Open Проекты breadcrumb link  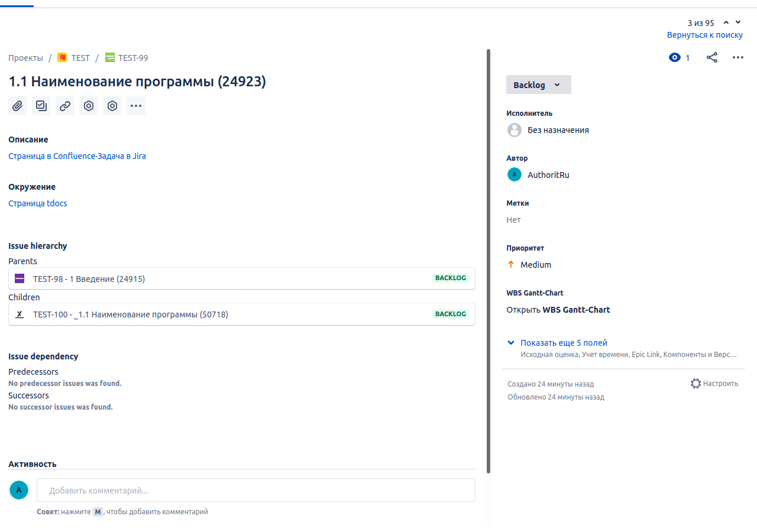[x=25, y=58]
